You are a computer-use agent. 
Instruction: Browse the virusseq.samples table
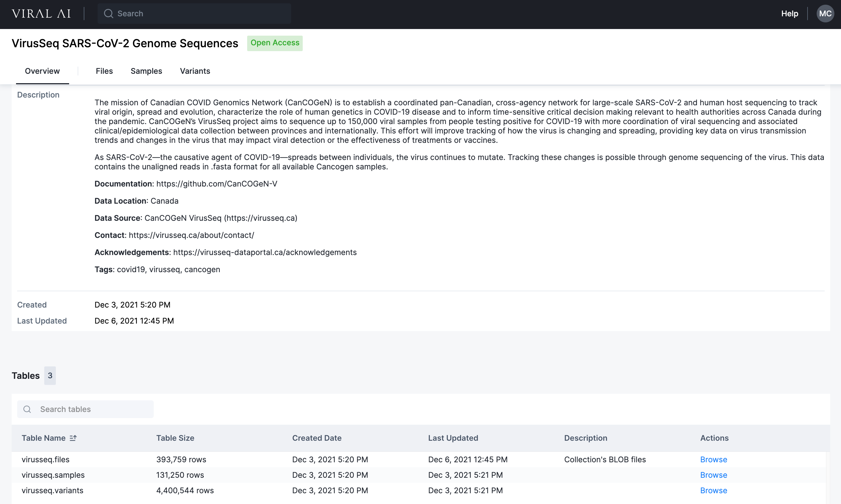point(713,475)
